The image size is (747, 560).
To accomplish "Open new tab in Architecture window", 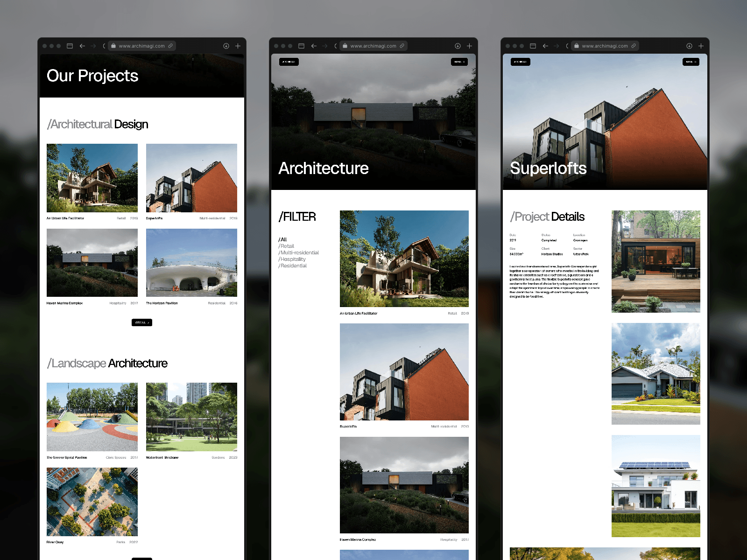I will tap(469, 46).
